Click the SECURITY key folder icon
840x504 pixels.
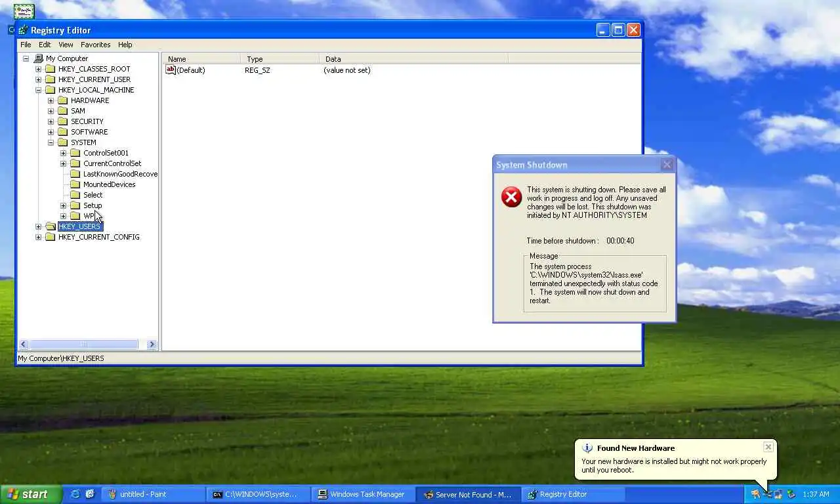point(63,121)
